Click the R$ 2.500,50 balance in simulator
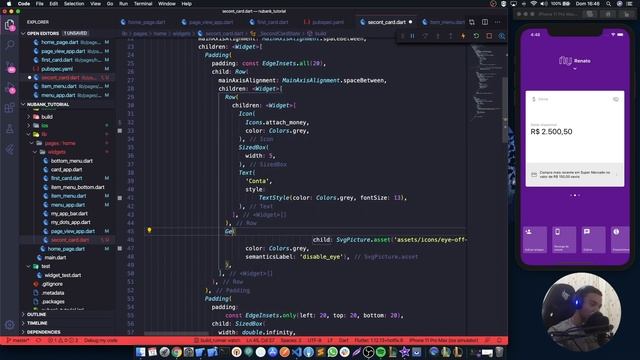640x360 pixels. (551, 131)
